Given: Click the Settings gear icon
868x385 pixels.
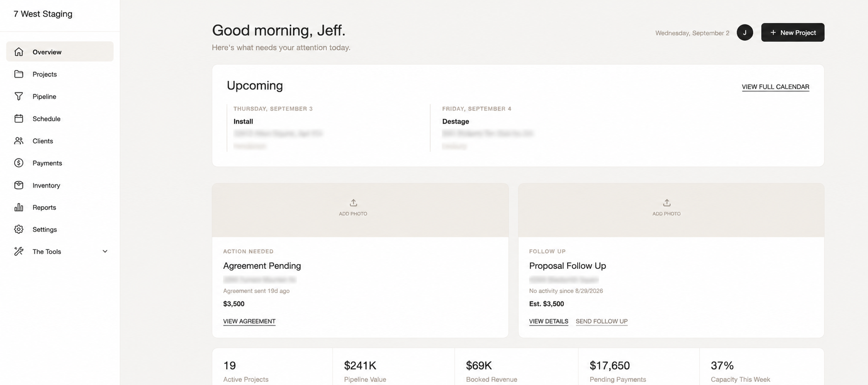Looking at the screenshot, I should 19,229.
